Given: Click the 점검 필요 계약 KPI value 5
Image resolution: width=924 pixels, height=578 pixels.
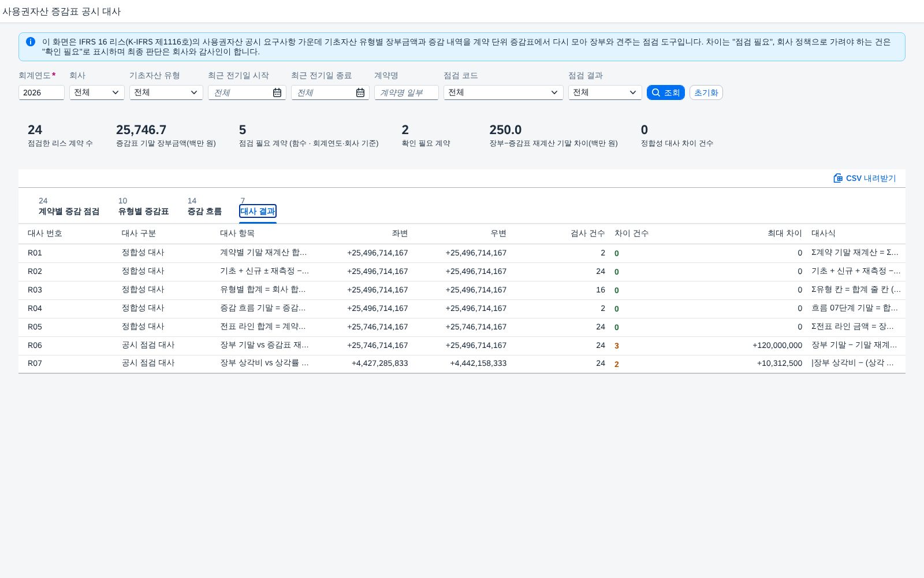Looking at the screenshot, I should tap(243, 130).
